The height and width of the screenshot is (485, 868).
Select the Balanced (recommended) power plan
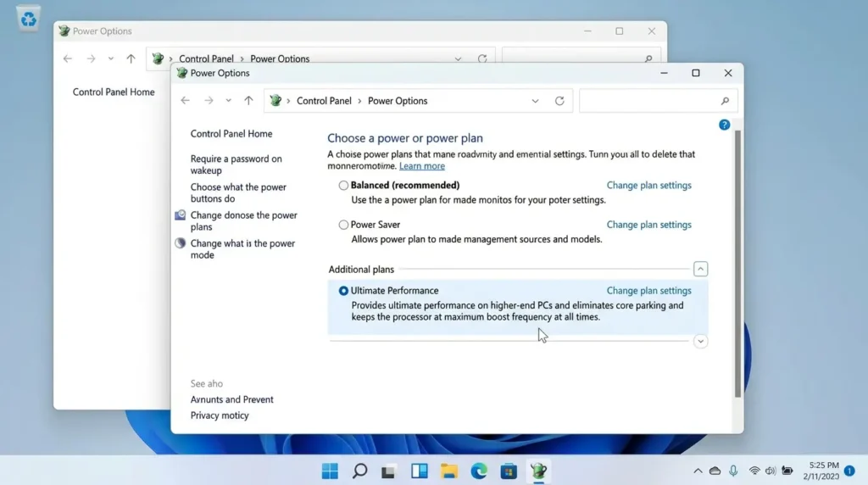coord(343,186)
